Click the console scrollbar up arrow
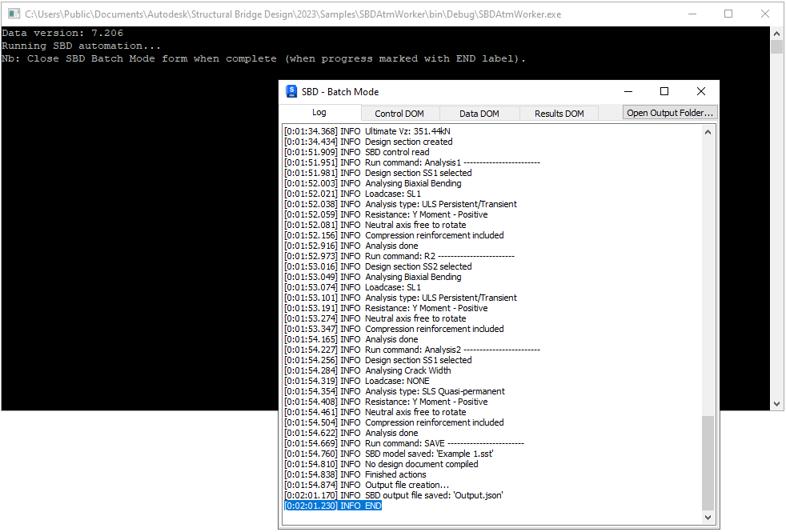Screen dimensions: 786x532 coord(776,34)
